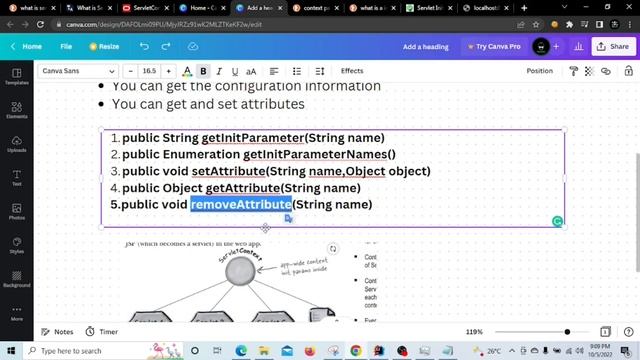Viewport: 640px width, 360px height.
Task: Click Try Canva Pro
Action: coord(494,47)
